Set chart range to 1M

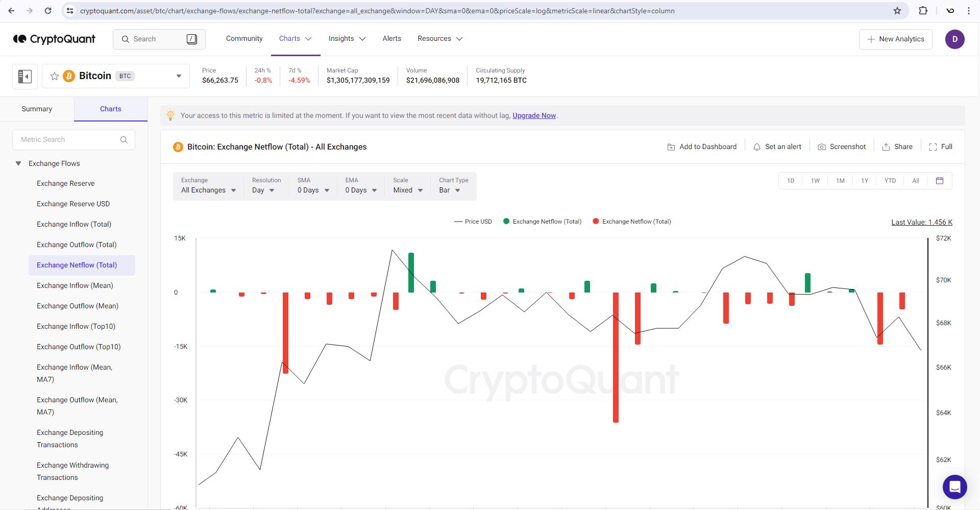click(x=840, y=181)
